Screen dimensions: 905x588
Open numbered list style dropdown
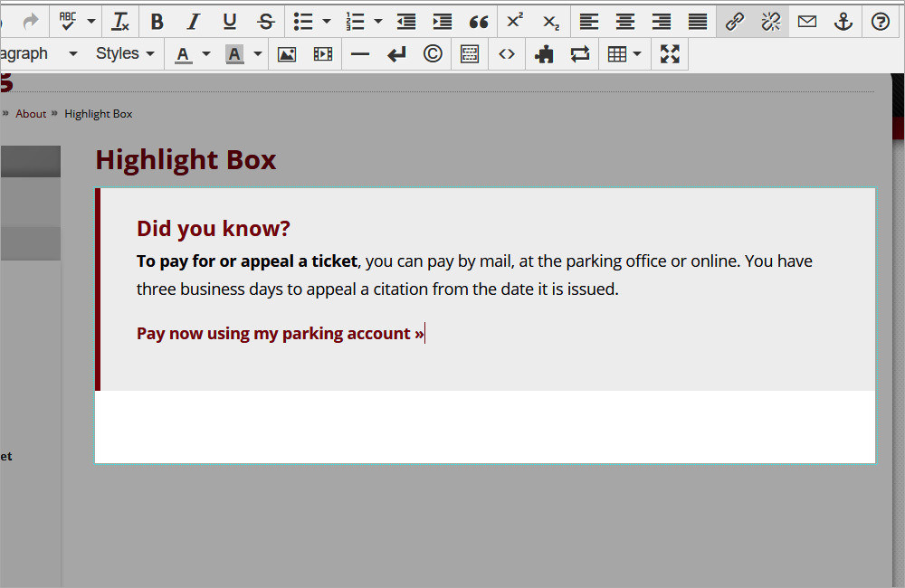(x=378, y=22)
